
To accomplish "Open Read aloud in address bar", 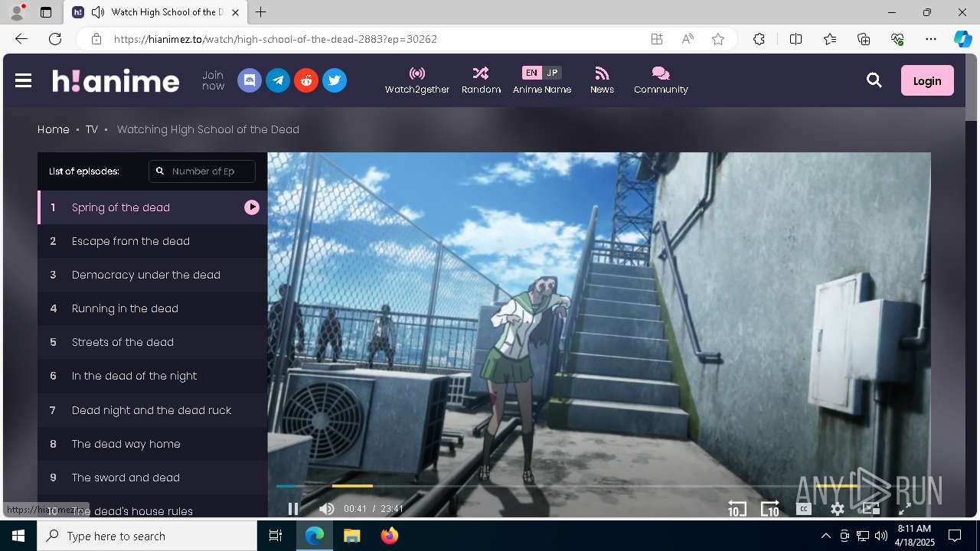I will 688,39.
